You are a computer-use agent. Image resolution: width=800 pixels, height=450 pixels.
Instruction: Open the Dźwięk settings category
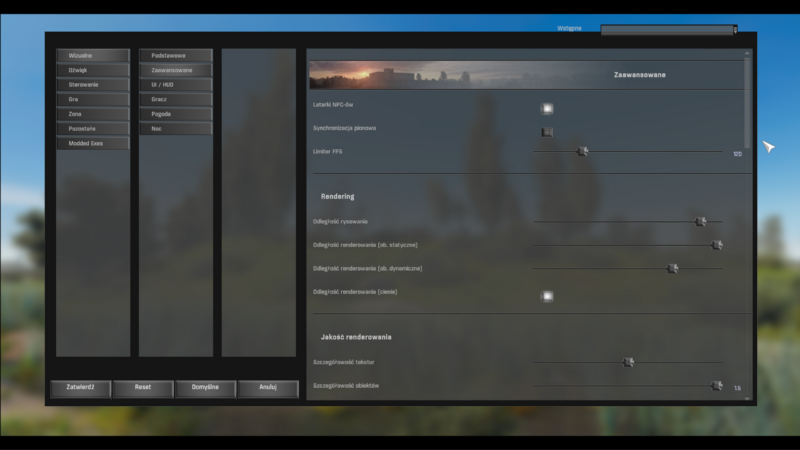click(93, 71)
